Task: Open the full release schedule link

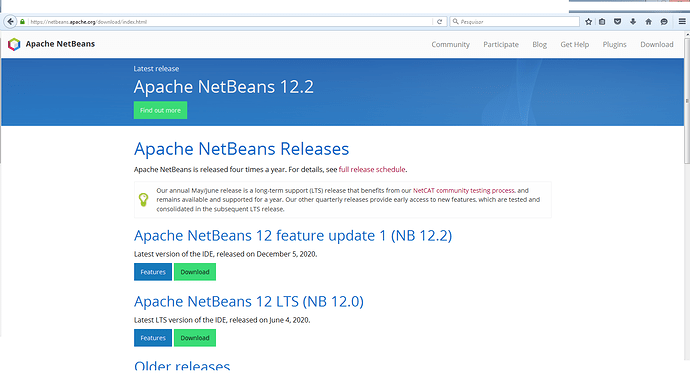Action: point(372,169)
